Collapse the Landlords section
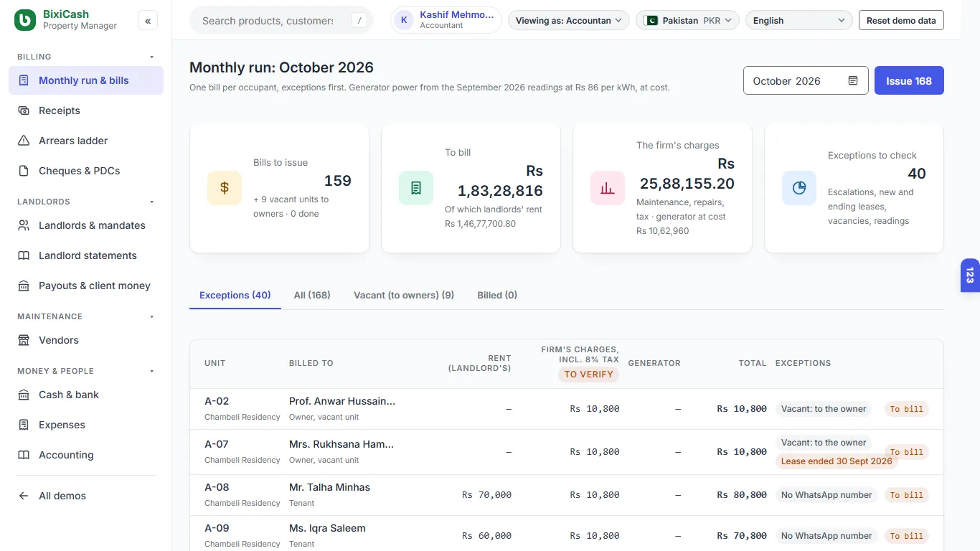This screenshot has width=980, height=551. coord(151,202)
